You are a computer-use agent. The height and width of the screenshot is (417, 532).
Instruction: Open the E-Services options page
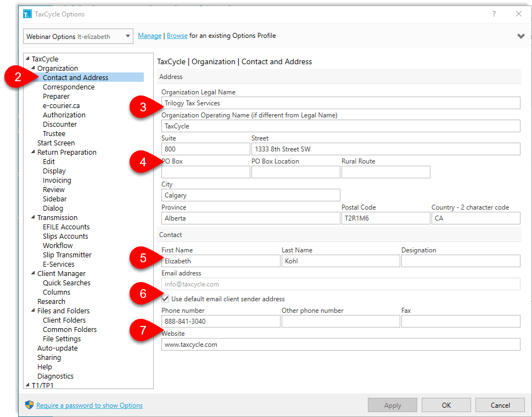pos(58,264)
